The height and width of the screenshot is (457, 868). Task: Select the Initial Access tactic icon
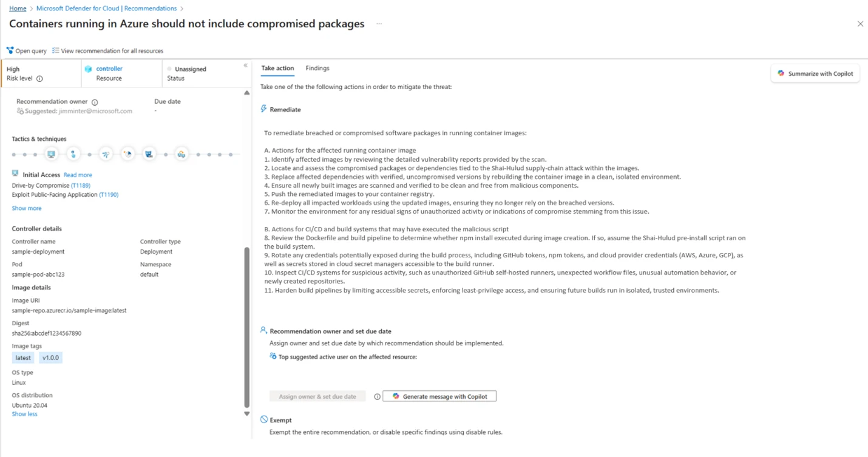52,154
